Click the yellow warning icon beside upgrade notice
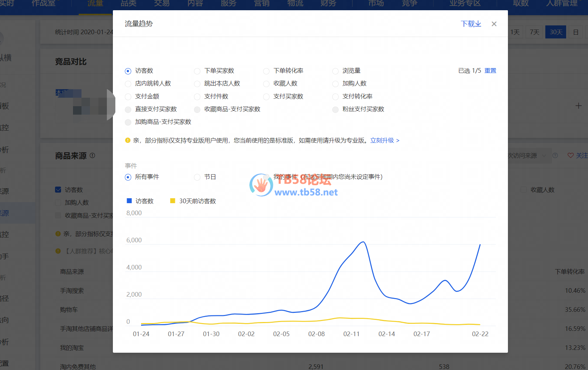Viewport: 588px width, 370px height. tap(128, 140)
